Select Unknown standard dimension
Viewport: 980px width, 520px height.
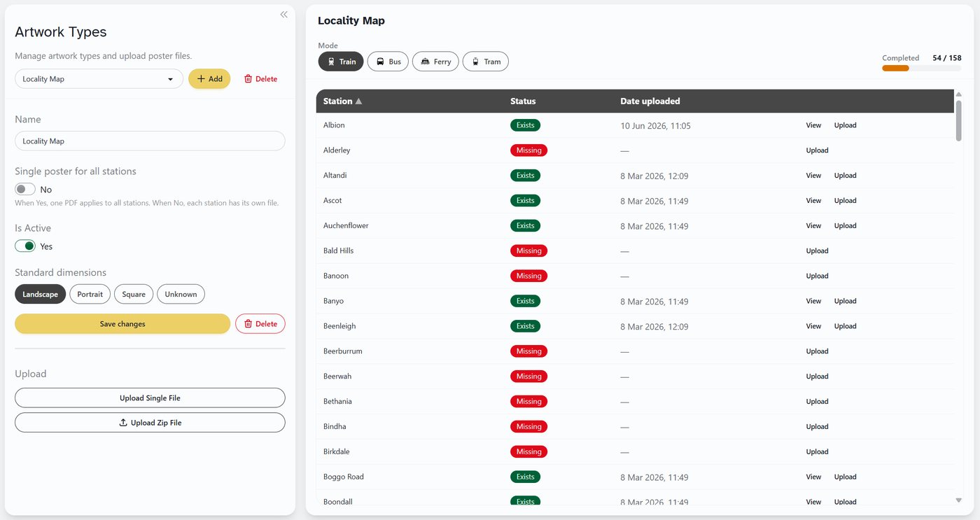click(181, 295)
